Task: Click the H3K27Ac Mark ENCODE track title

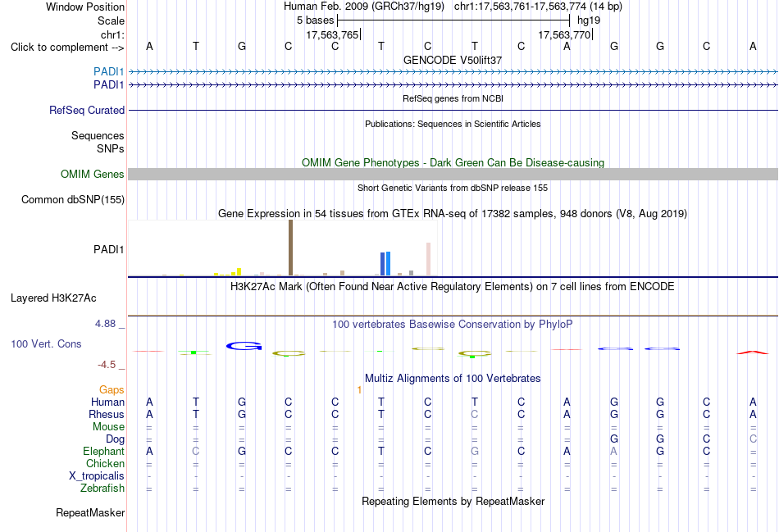Action: pos(452,287)
